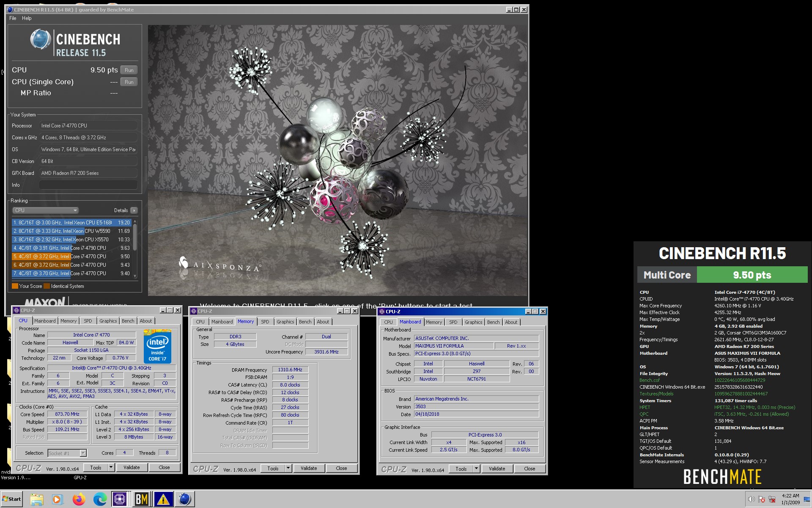Expand Tools dropdown arrow in first CPU-Z window
This screenshot has height=508, width=812.
click(x=111, y=467)
